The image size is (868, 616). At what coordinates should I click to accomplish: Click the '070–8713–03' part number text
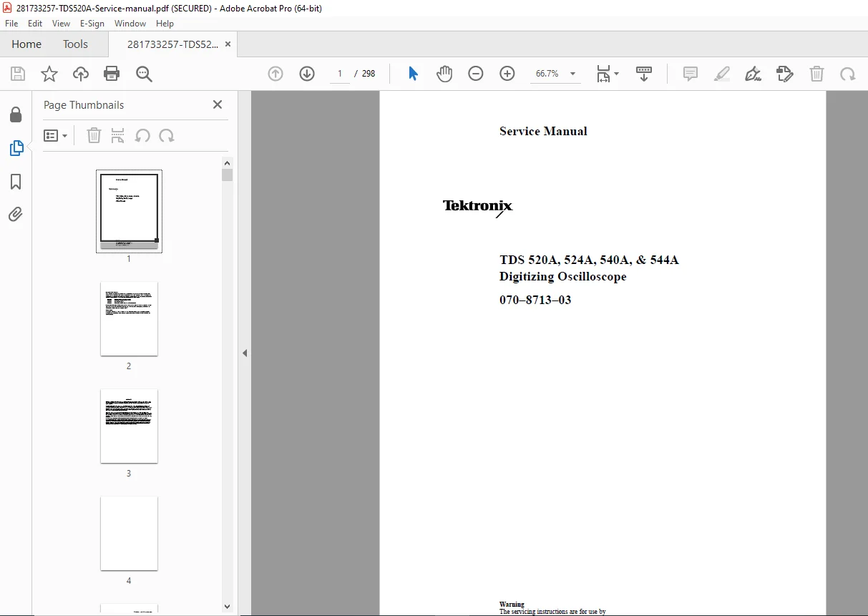[535, 300]
